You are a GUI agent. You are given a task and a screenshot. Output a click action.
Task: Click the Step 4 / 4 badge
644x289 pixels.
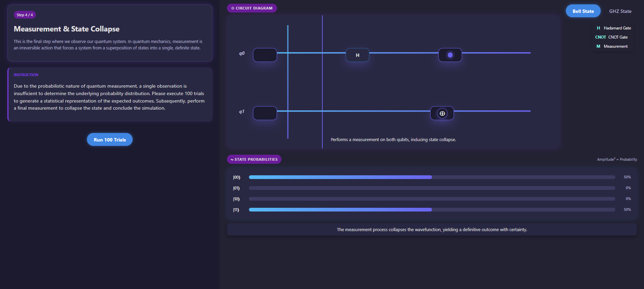(x=25, y=15)
